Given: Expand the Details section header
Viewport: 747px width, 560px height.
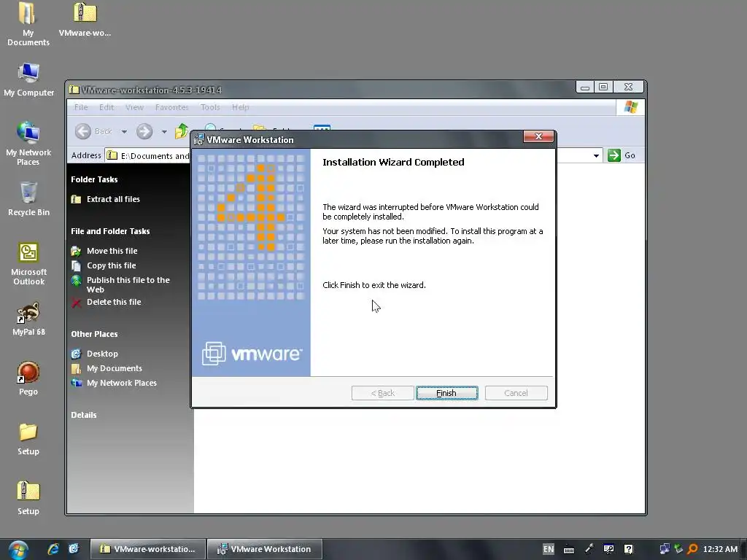Looking at the screenshot, I should tap(84, 415).
